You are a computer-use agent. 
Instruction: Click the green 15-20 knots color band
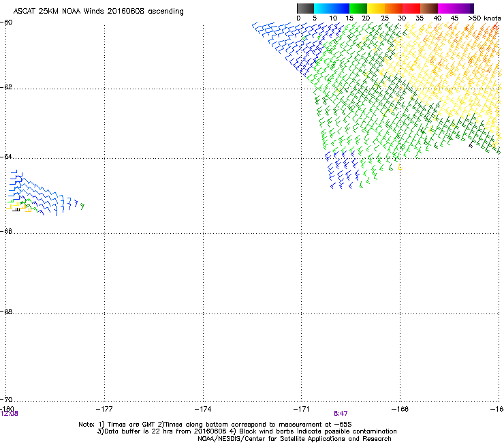click(x=358, y=8)
